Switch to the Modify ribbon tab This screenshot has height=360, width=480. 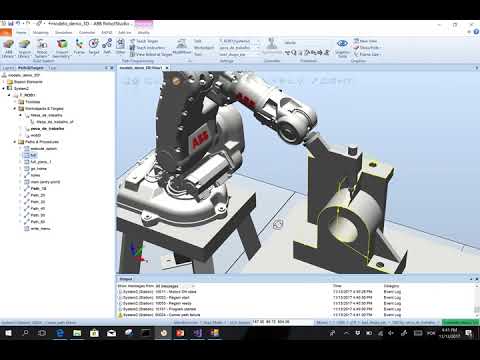[x=144, y=33]
